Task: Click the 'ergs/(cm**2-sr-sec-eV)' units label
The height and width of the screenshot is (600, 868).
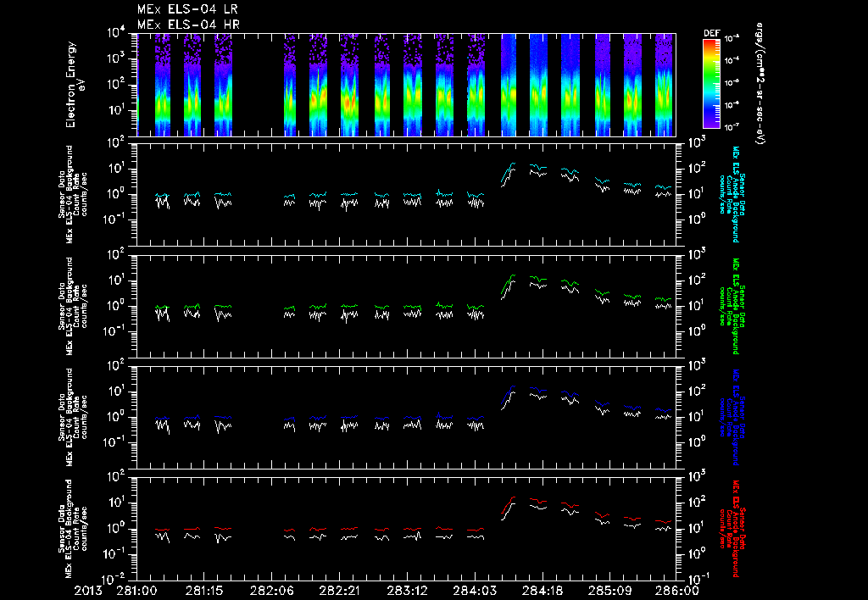Action: coord(759,84)
